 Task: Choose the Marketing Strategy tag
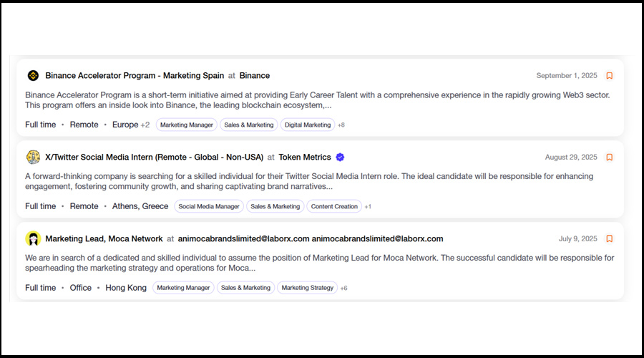[x=308, y=288]
